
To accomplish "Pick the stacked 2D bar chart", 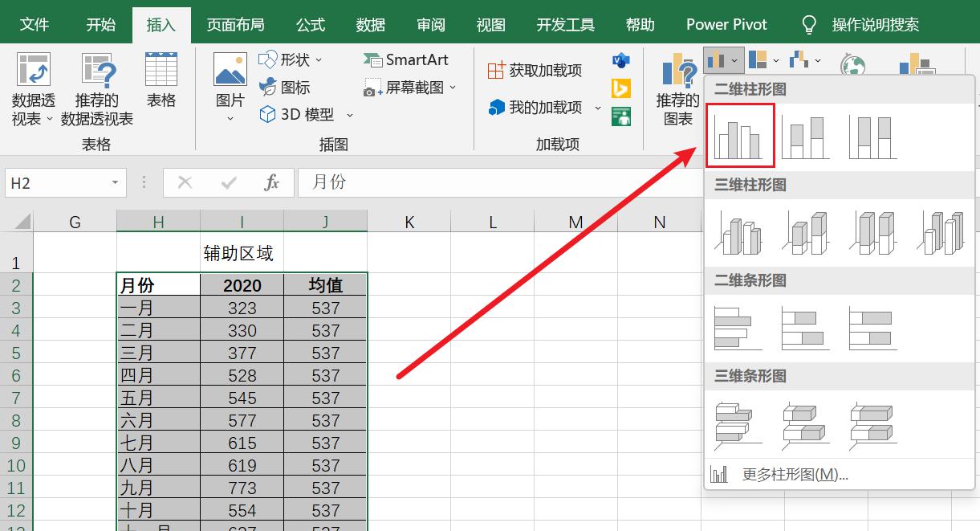I will 806,328.
